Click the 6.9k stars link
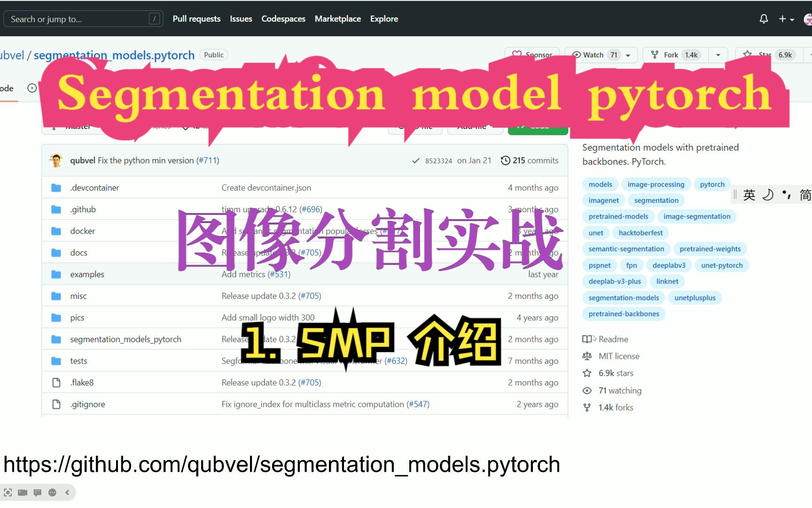This screenshot has height=508, width=812. click(x=616, y=373)
